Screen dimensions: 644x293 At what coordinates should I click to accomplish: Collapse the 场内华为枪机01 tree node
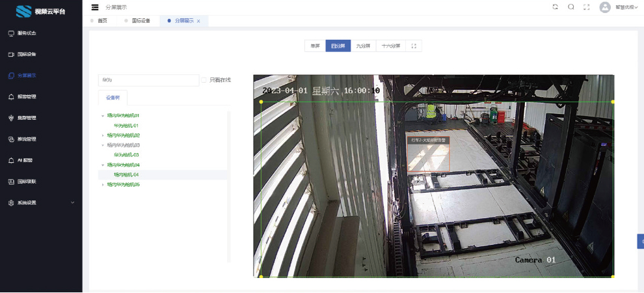point(103,116)
